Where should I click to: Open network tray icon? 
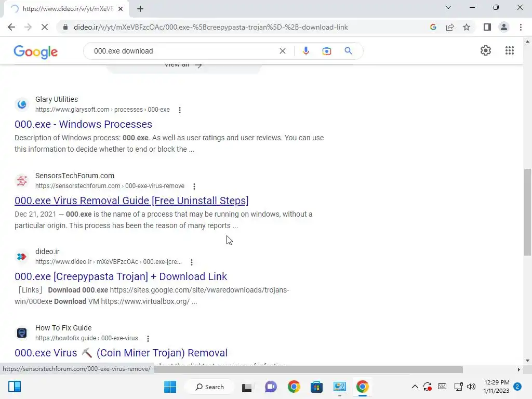tap(459, 387)
